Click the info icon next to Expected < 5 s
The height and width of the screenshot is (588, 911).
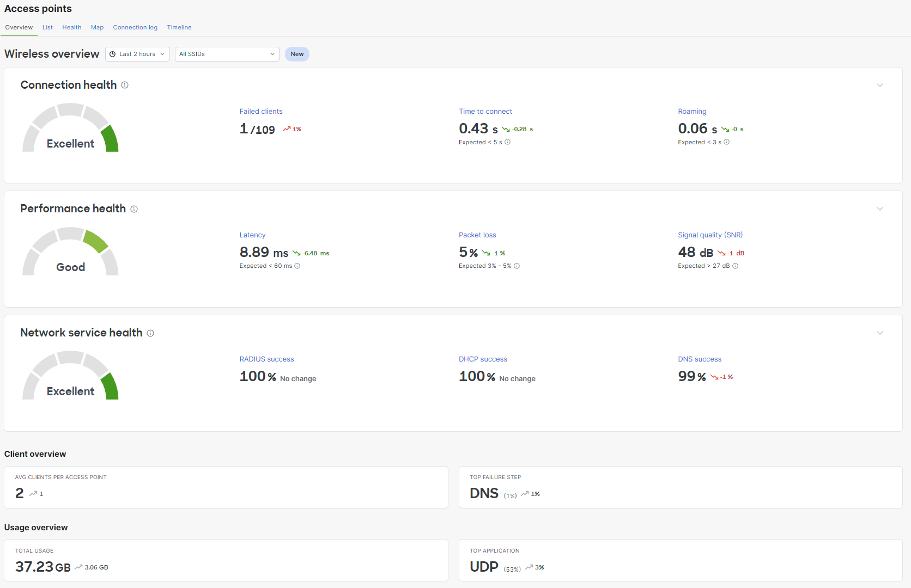point(507,142)
